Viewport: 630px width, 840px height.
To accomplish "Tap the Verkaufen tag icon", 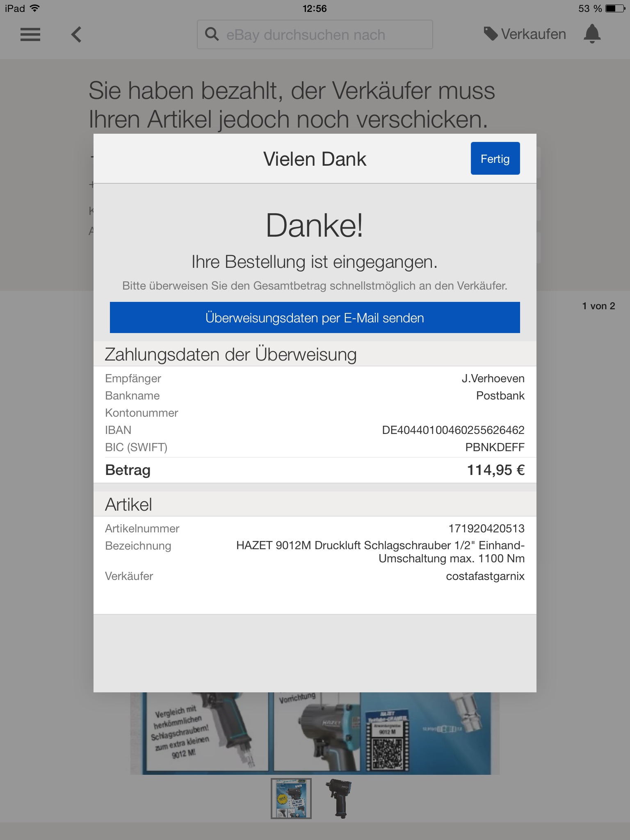I will (x=491, y=34).
